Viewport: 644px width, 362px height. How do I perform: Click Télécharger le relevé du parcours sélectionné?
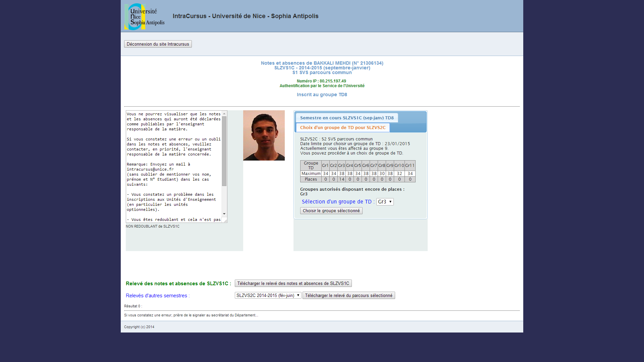349,295
